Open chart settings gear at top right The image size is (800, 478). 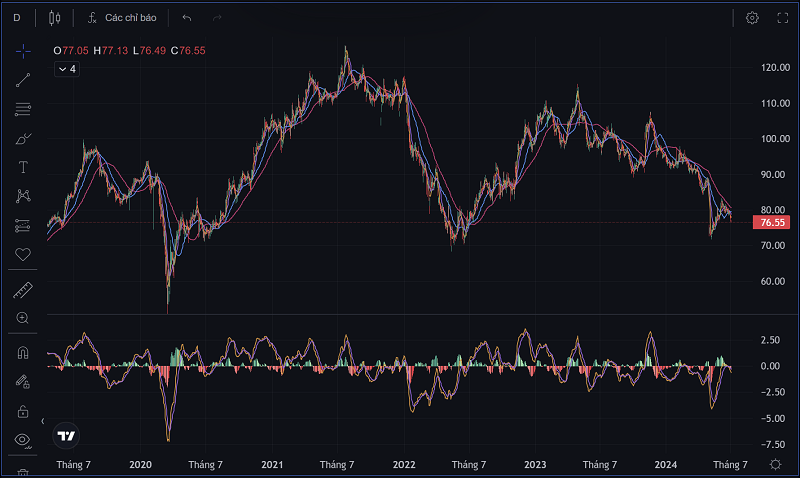(752, 18)
